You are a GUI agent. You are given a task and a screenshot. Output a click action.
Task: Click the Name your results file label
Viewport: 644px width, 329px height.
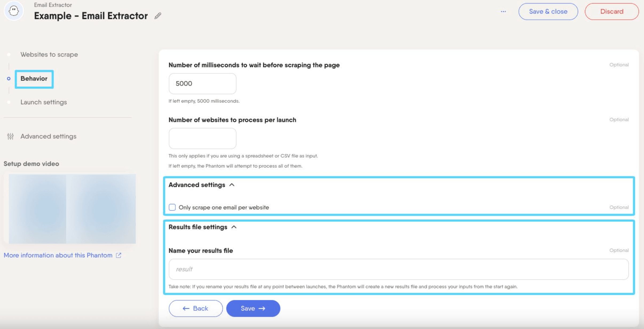(x=201, y=251)
